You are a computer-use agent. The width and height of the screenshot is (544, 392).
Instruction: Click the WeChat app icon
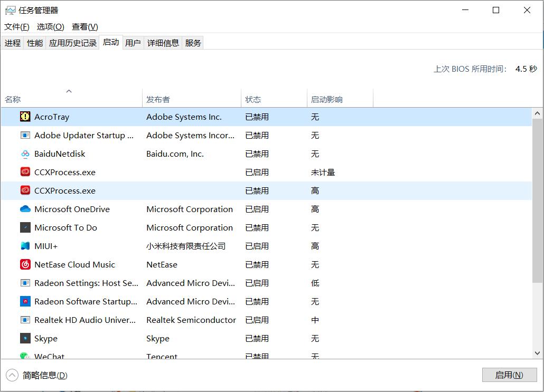[x=25, y=357]
